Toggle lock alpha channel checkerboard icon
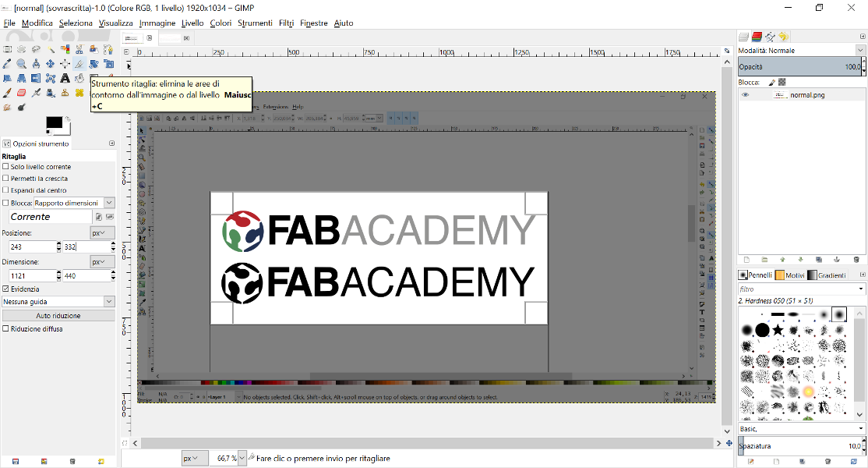The image size is (868, 468). [782, 82]
